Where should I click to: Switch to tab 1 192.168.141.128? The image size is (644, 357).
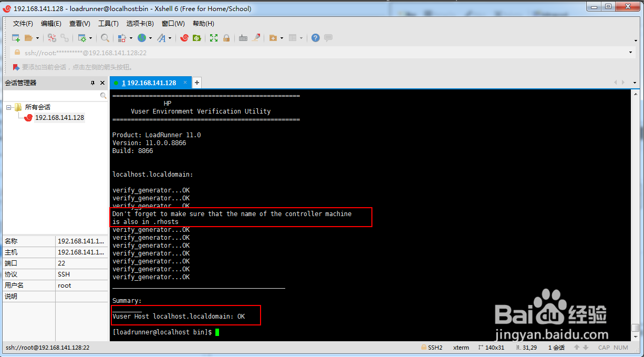click(x=149, y=83)
